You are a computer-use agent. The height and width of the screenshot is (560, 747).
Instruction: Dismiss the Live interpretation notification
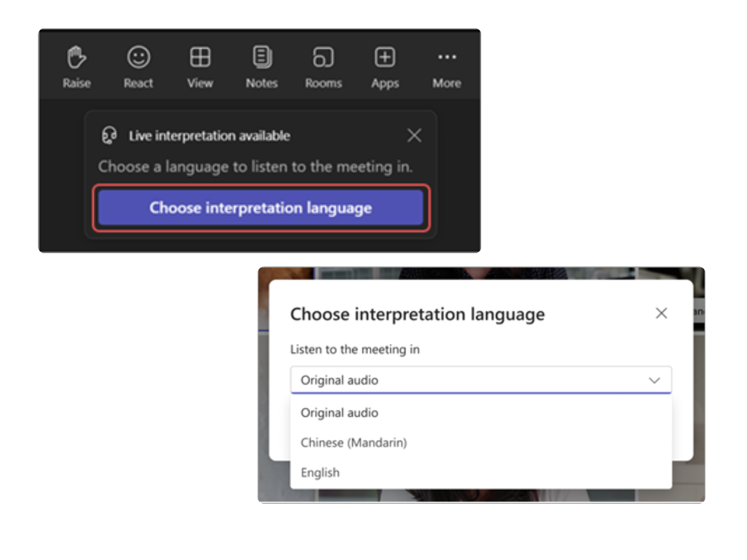pyautogui.click(x=414, y=135)
